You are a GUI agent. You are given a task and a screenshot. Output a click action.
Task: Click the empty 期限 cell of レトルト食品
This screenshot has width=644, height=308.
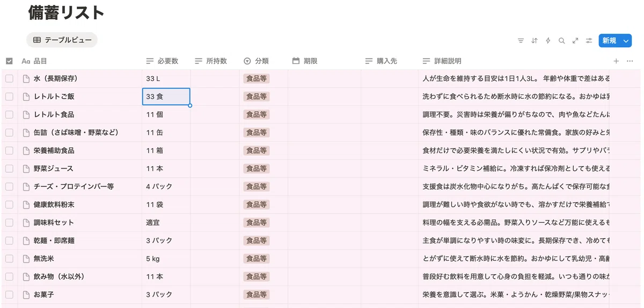click(x=324, y=114)
